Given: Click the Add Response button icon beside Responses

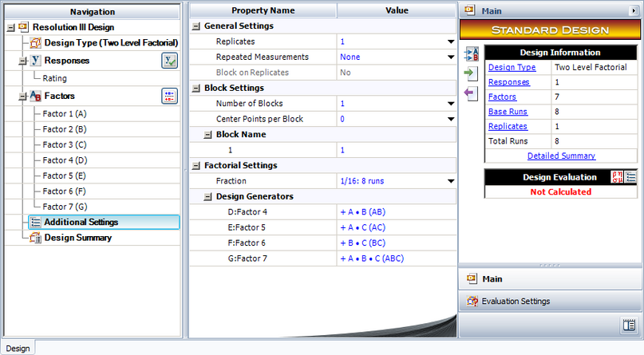Looking at the screenshot, I should click(169, 61).
